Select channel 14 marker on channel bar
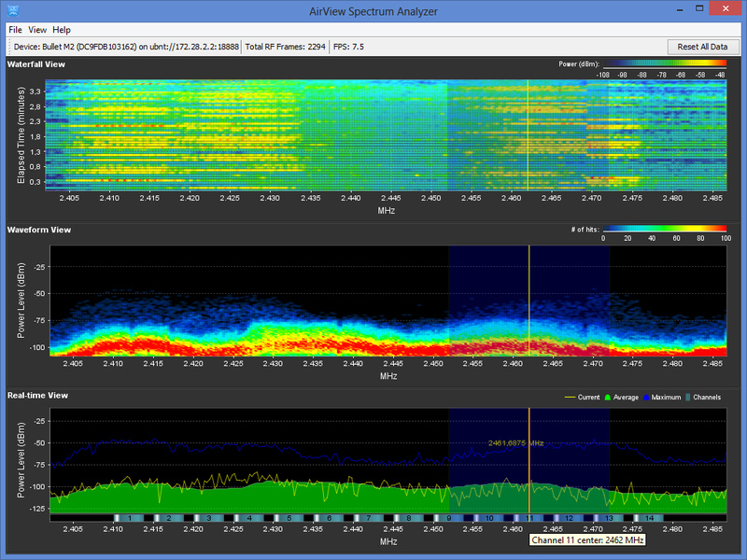This screenshot has width=747, height=560. [x=650, y=517]
